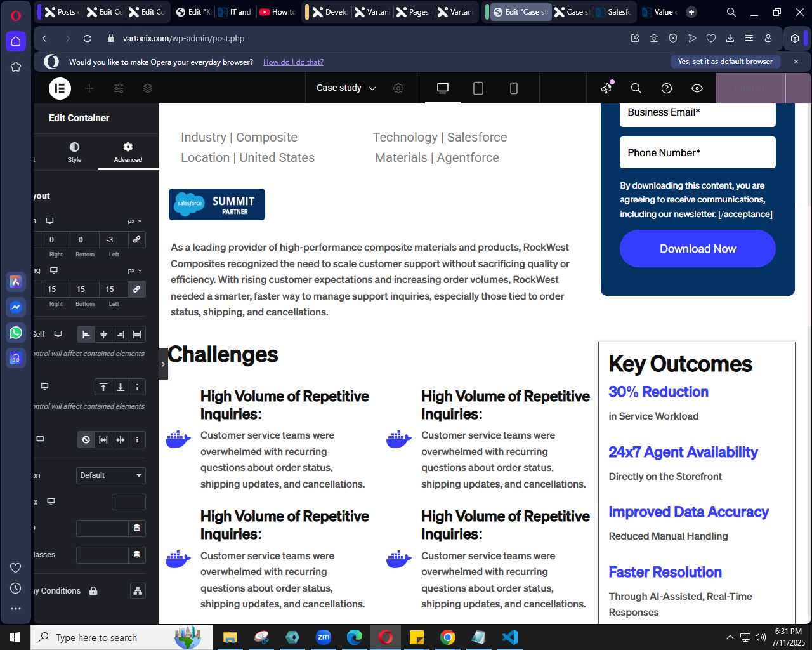812x650 pixels.
Task: Click the Z-Index input field
Action: pyautogui.click(x=129, y=502)
